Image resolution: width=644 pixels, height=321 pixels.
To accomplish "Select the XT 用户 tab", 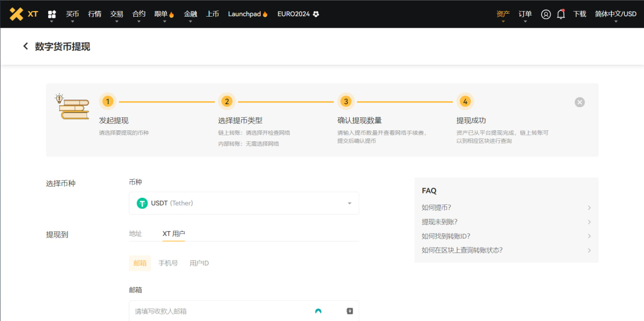I will (x=174, y=233).
